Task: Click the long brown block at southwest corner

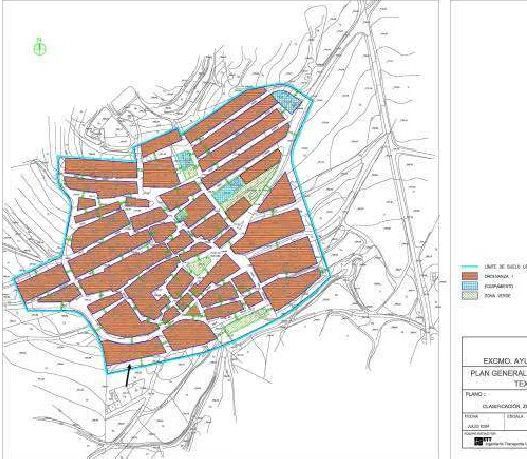Action: click(x=134, y=351)
